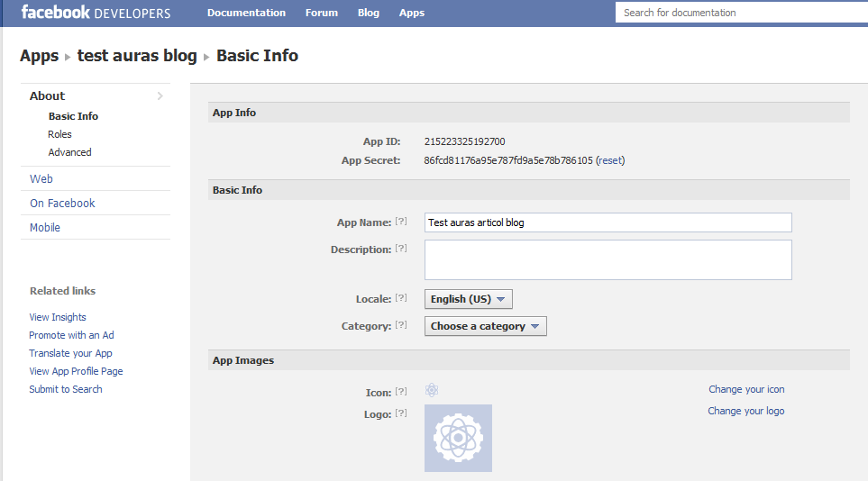Click the help [?] next to Locale
The image size is (868, 481).
(401, 298)
